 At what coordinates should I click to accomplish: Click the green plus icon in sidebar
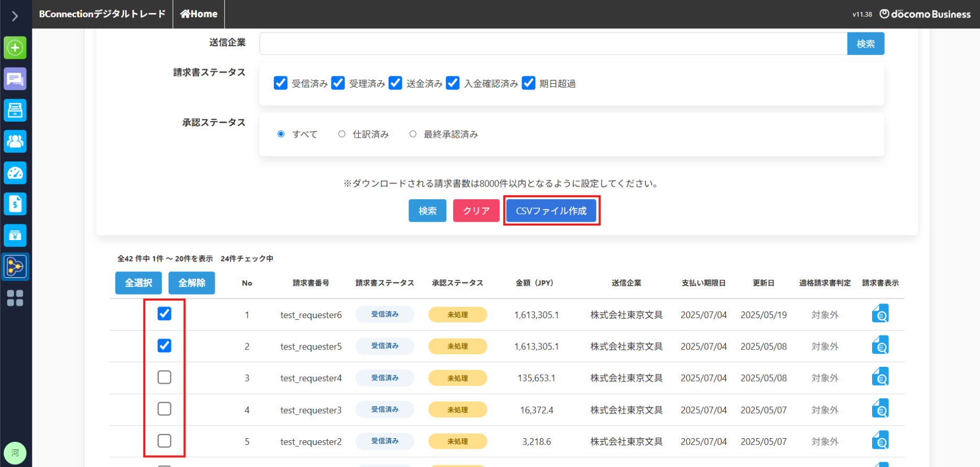pyautogui.click(x=15, y=48)
